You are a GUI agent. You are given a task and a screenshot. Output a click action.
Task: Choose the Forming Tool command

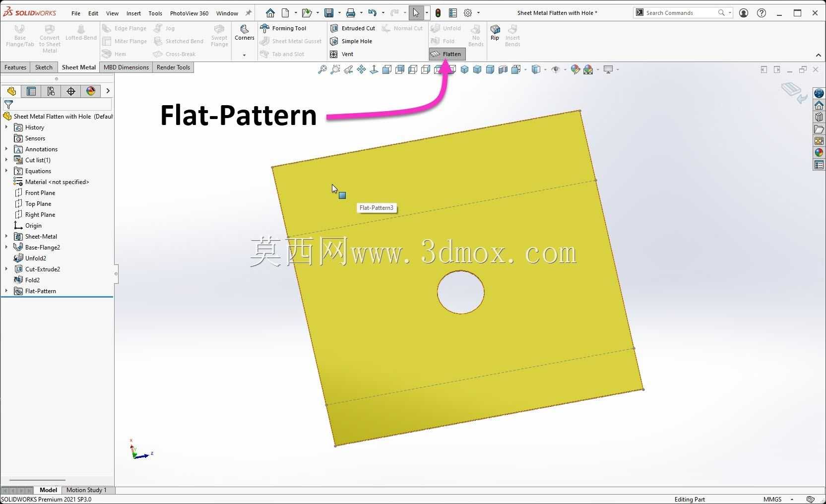click(x=283, y=28)
